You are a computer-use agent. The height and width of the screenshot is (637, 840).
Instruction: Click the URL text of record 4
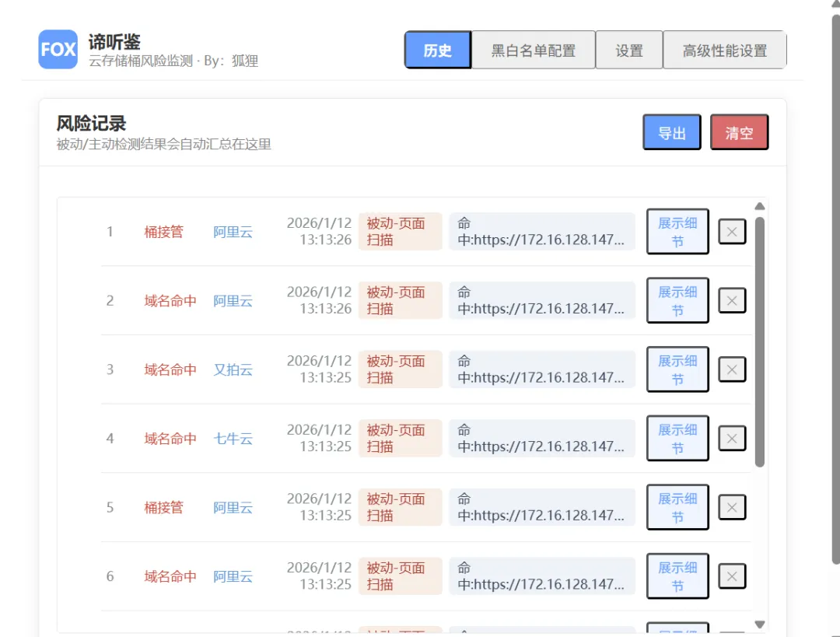[542, 438]
